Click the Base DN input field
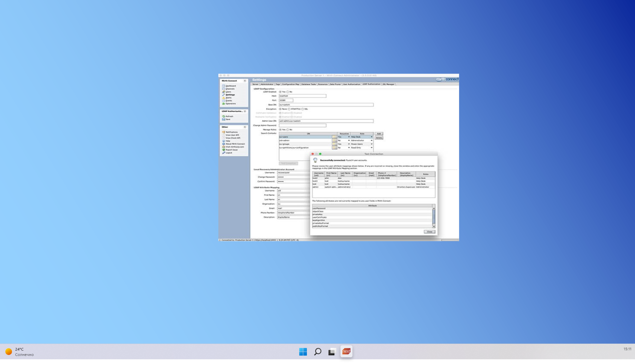Screen dimensions: 635x364 click(326, 105)
